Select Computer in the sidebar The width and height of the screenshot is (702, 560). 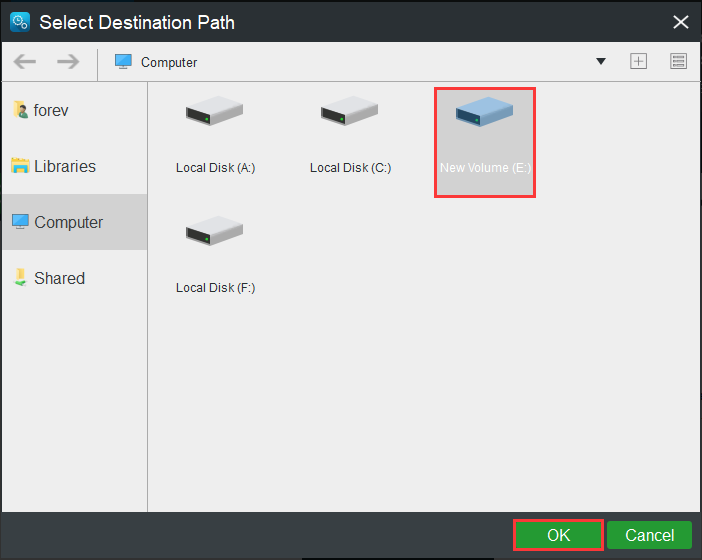click(x=68, y=222)
